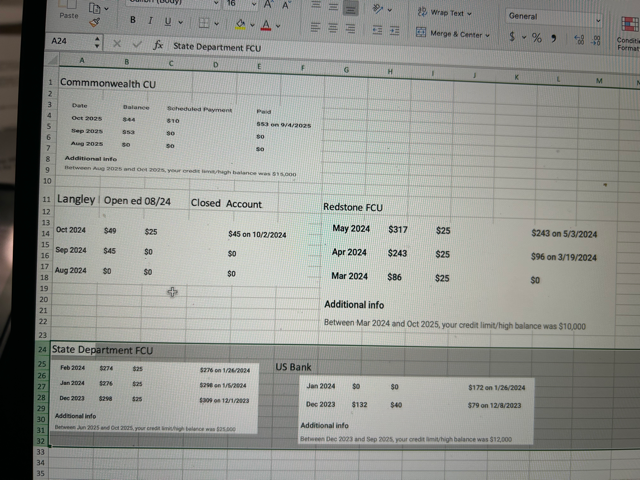Confirm entry with the checkmark icon
This screenshot has height=480, width=640.
[137, 44]
